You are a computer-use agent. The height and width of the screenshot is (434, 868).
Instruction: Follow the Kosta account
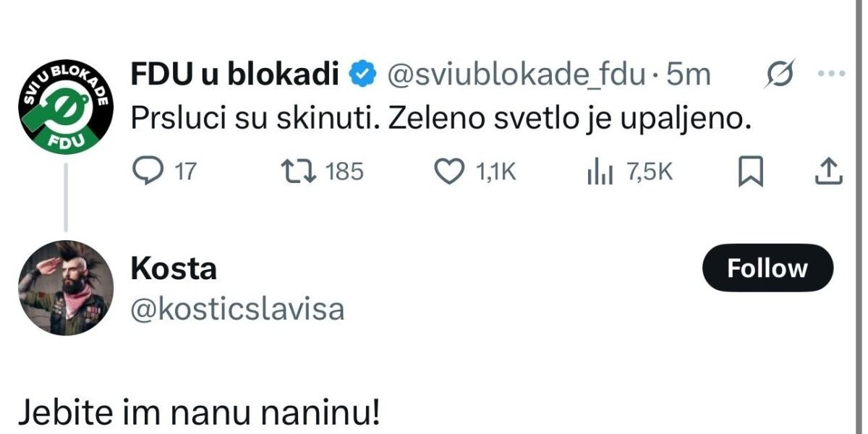coord(767,268)
